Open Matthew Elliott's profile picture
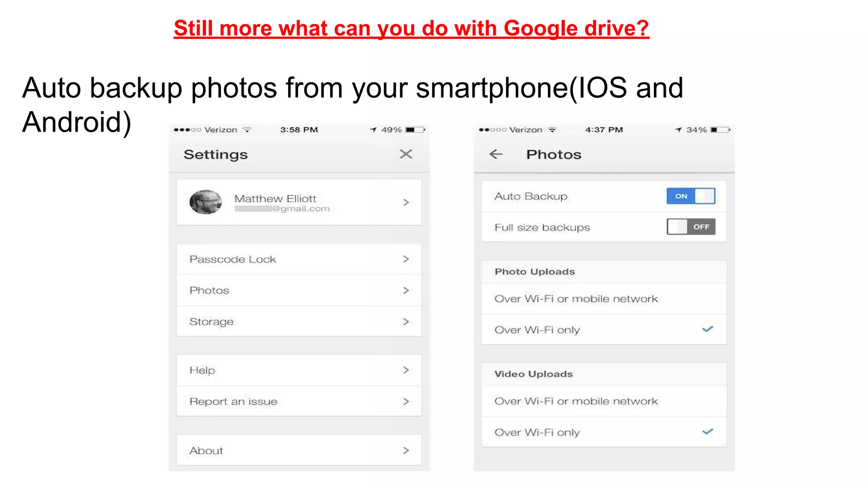The image size is (868, 488). click(206, 202)
